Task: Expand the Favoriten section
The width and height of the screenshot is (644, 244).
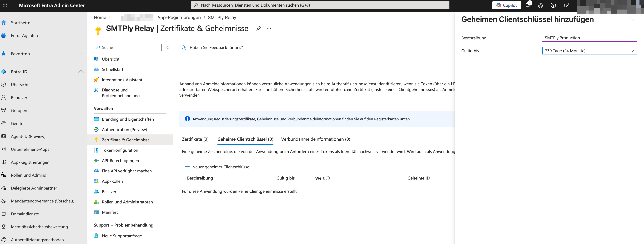Action: [81, 53]
